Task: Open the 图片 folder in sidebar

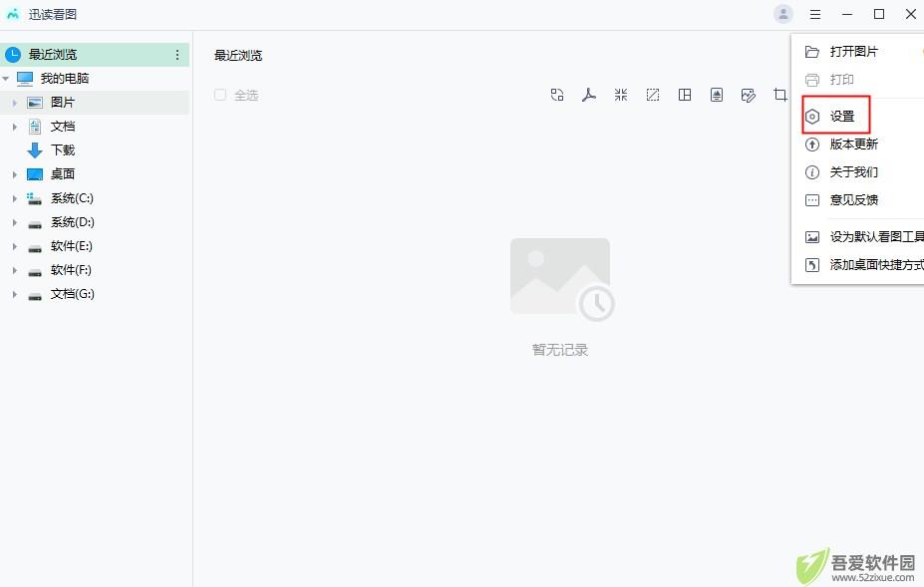Action: coord(95,103)
